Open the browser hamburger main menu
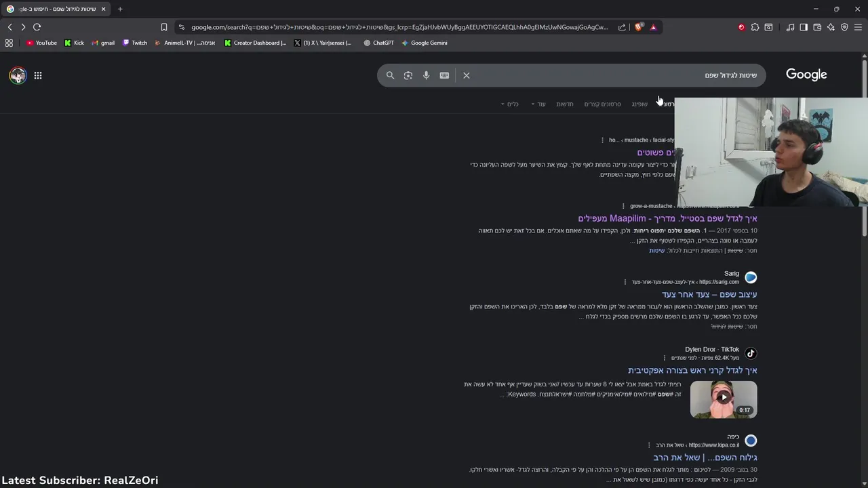Screen dimensions: 868x488 (858, 27)
